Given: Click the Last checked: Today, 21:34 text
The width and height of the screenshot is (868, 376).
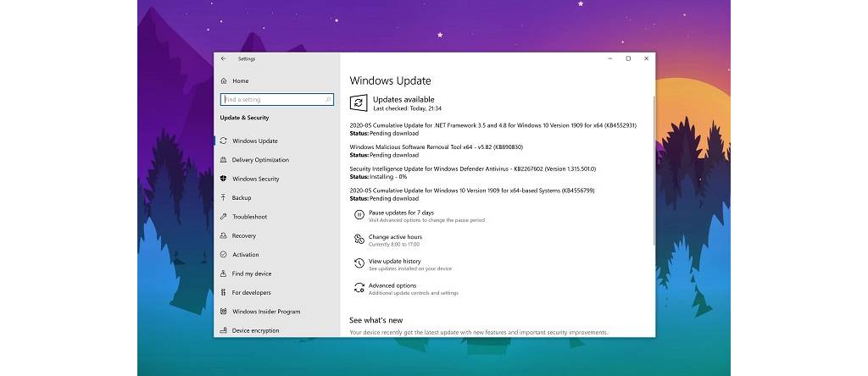Looking at the screenshot, I should click(407, 108).
